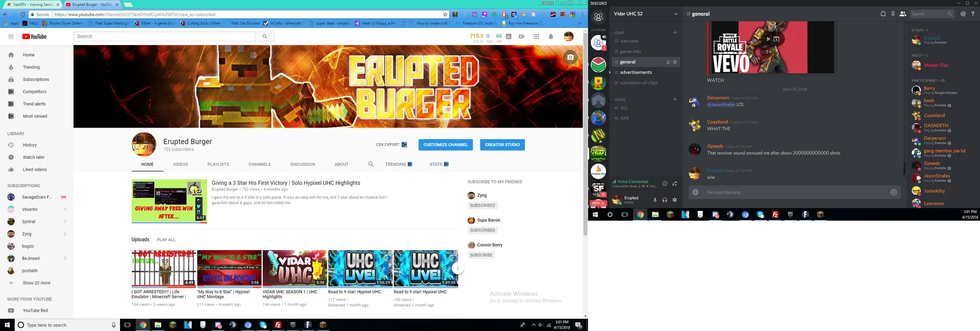Open emoji picker in message box
The height and width of the screenshot is (331, 980).
[893, 192]
